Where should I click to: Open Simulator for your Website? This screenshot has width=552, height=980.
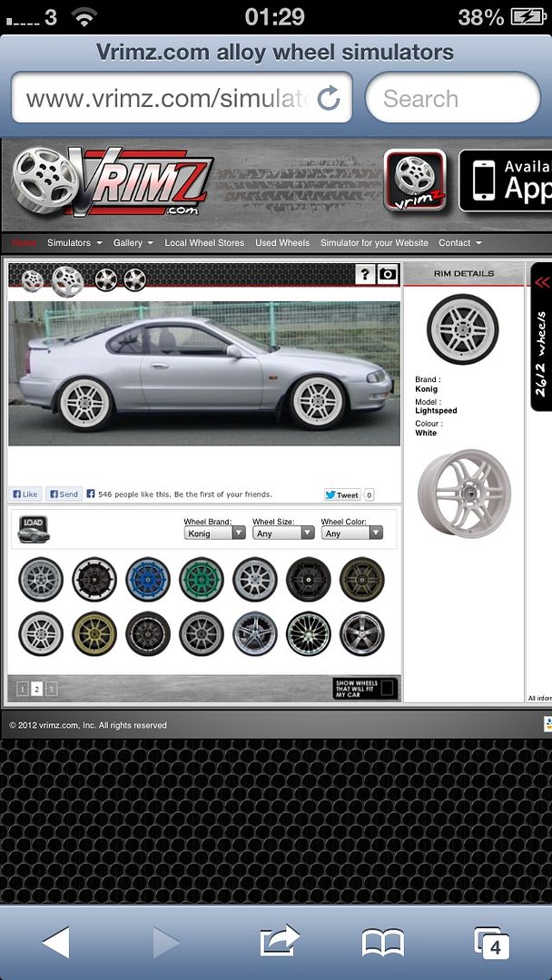click(x=374, y=243)
